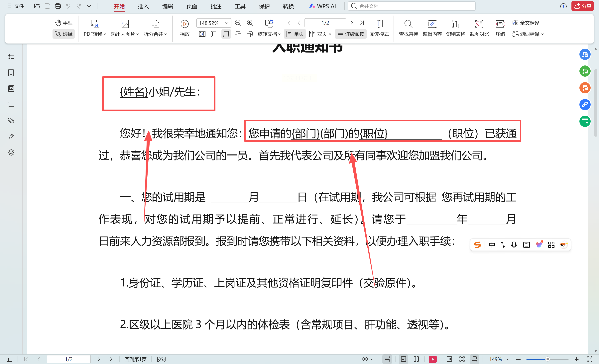Click the print icon in the top bar
The width and height of the screenshot is (599, 364).
(x=58, y=6)
